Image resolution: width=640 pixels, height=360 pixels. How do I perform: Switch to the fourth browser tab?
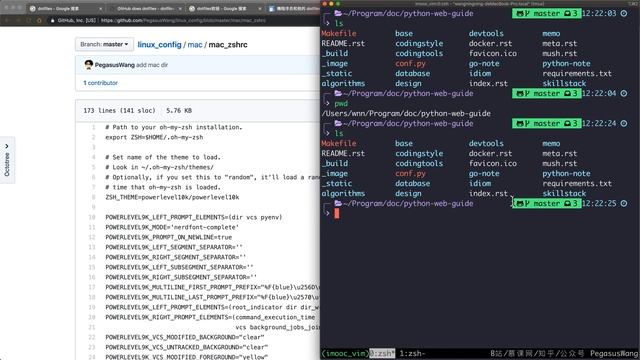point(293,8)
